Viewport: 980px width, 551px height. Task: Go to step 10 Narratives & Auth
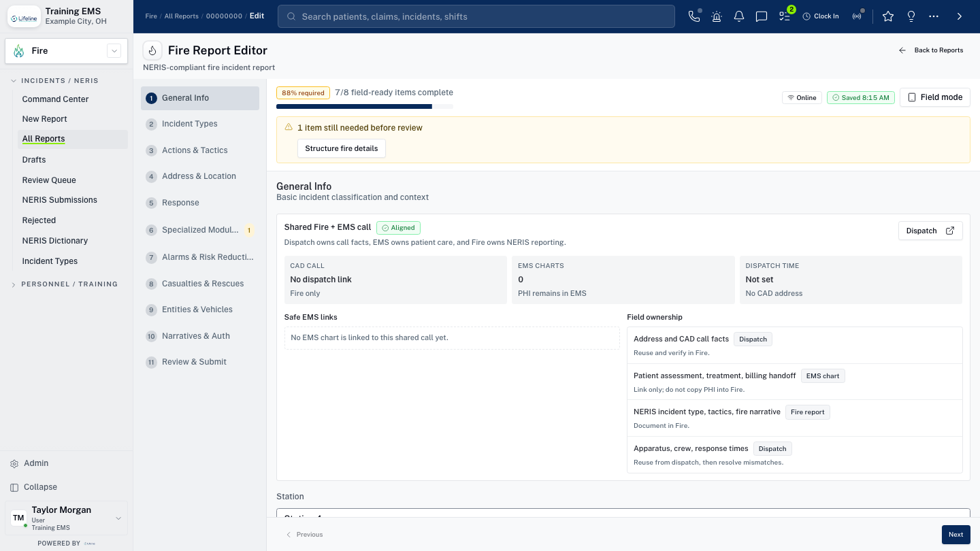click(200, 336)
